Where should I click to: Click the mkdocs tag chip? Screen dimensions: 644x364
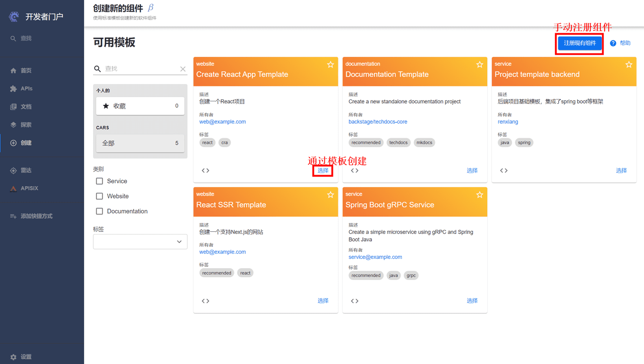click(424, 143)
